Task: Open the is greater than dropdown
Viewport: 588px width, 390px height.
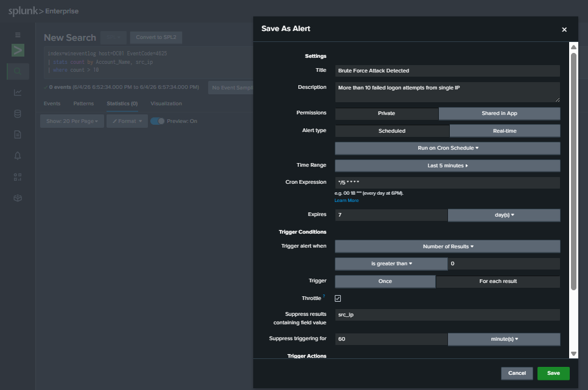Action: pos(391,263)
